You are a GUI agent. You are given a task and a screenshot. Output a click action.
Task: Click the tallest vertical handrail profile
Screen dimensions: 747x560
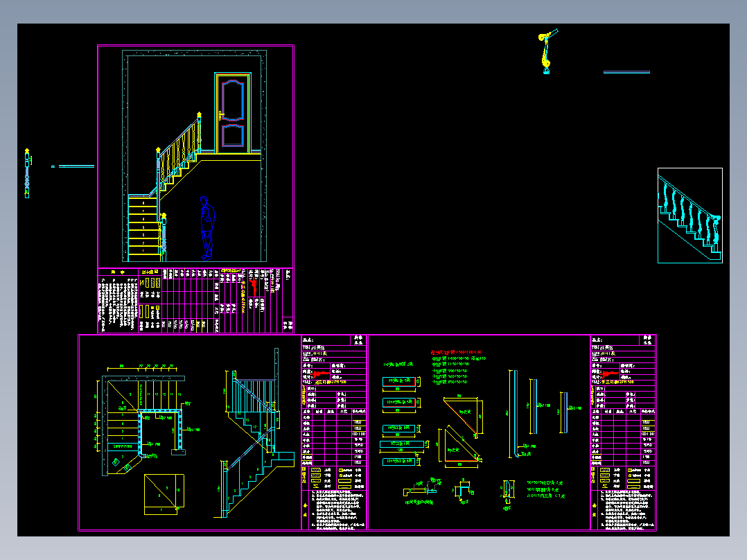click(x=515, y=413)
